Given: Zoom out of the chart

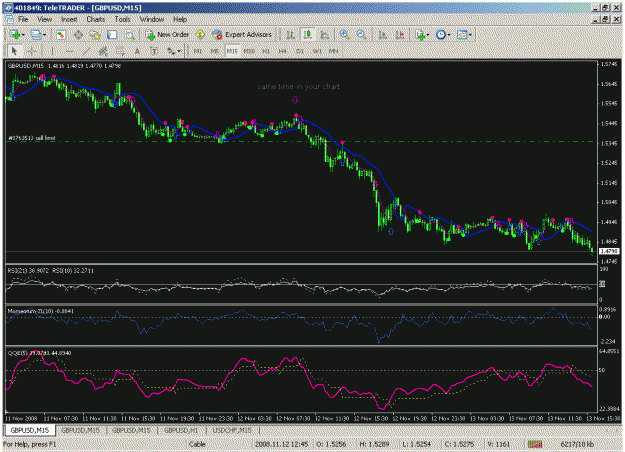Looking at the screenshot, I should coord(362,35).
